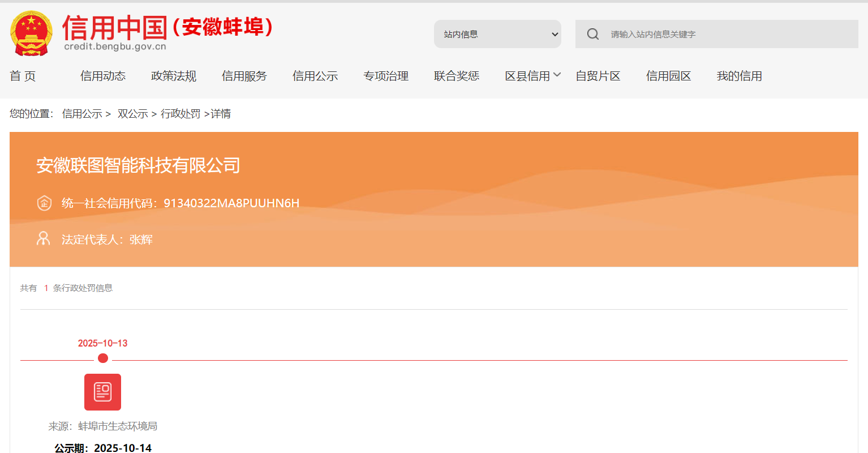Open the 站内信息 search scope dropdown
This screenshot has width=868, height=453.
point(497,34)
